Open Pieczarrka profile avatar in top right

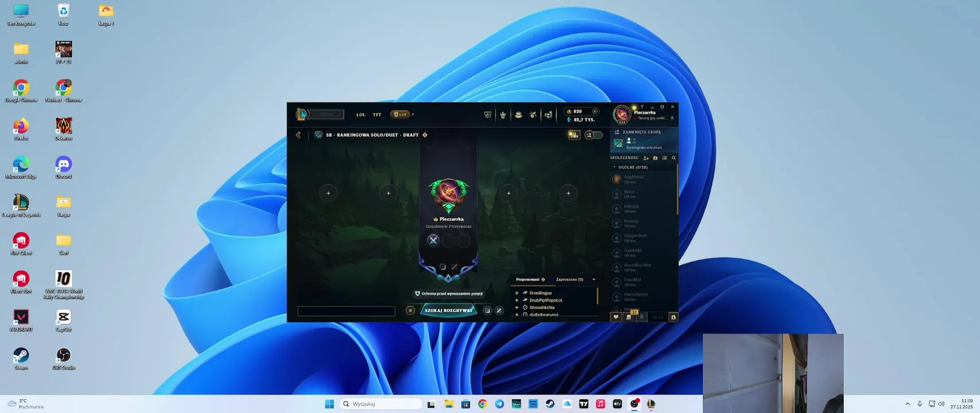click(x=622, y=114)
